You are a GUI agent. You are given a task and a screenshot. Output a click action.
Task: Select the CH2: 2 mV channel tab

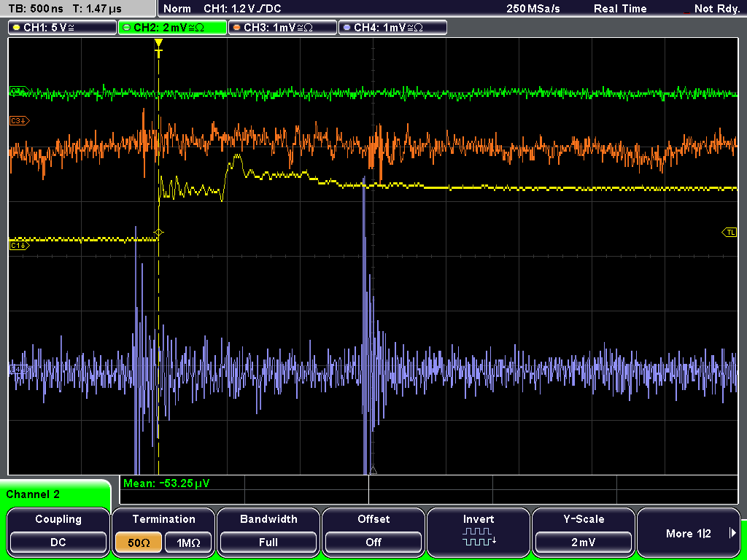pyautogui.click(x=172, y=28)
